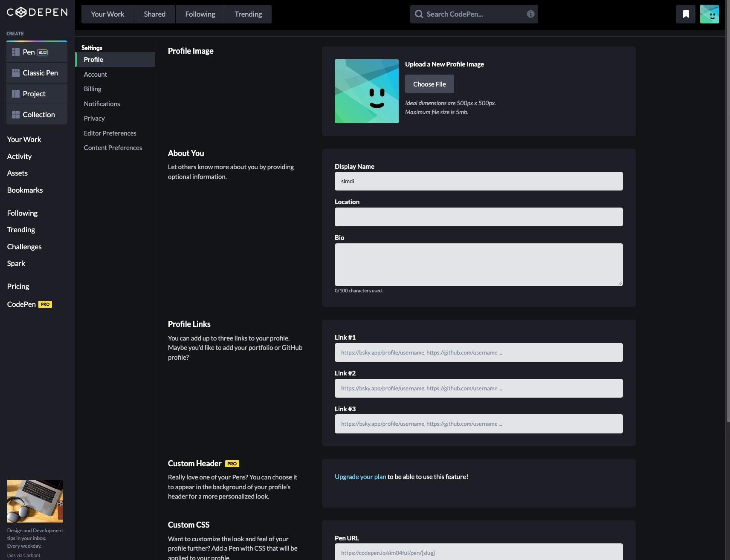Click the Bio textarea resize handle

pyautogui.click(x=620, y=283)
